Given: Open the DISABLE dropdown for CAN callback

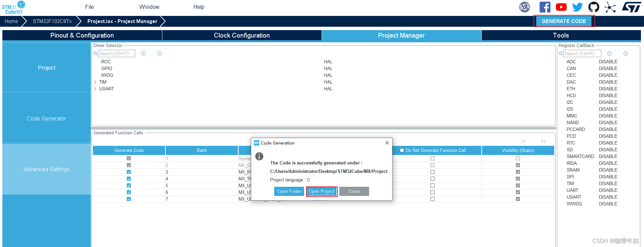Looking at the screenshot, I should (x=608, y=68).
